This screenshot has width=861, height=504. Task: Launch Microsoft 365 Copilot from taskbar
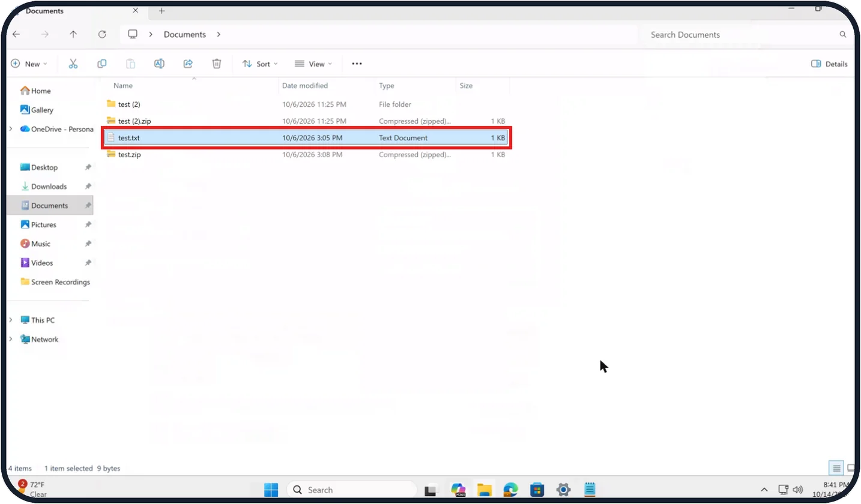459,490
